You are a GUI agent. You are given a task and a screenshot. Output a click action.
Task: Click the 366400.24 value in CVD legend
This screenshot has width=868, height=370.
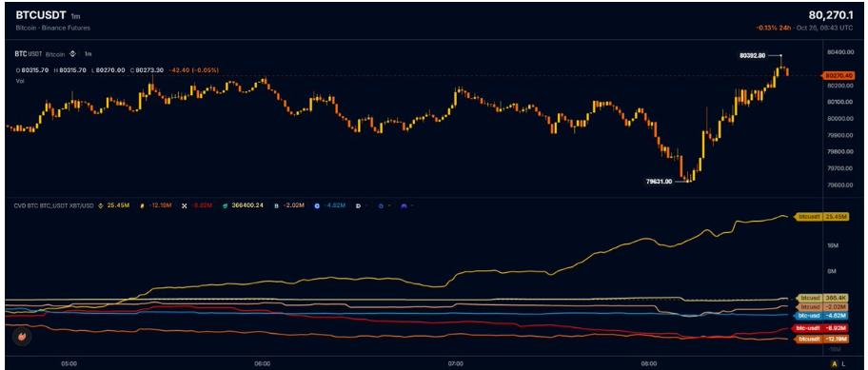tap(247, 205)
